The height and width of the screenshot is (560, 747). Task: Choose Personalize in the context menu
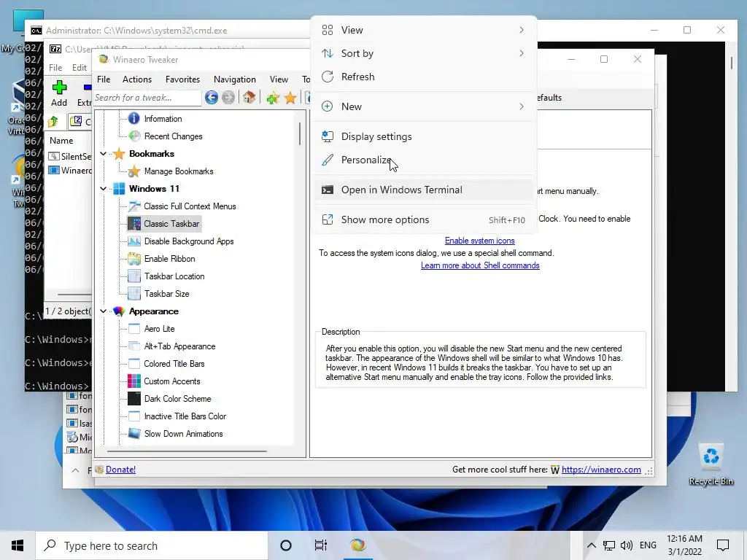[424, 160]
